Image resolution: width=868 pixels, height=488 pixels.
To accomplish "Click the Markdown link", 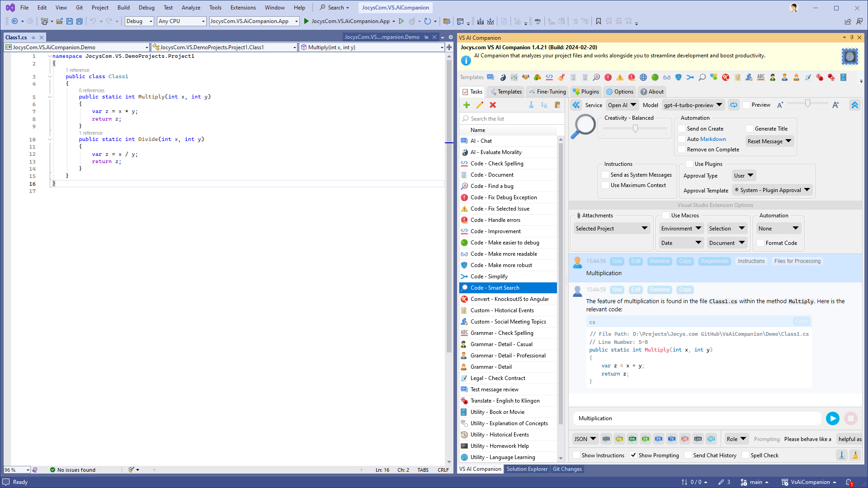I will [713, 139].
